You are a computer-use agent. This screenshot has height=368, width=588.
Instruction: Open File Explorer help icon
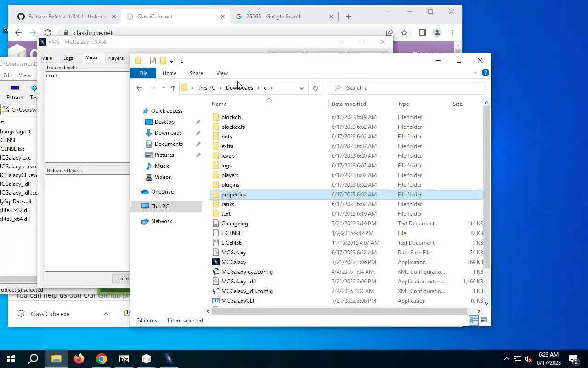pos(485,73)
